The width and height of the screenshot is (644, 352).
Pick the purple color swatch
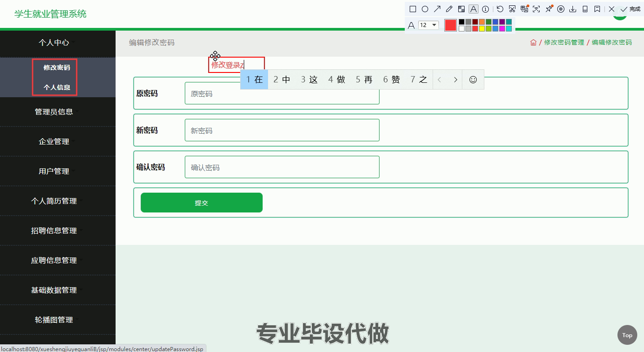[502, 22]
